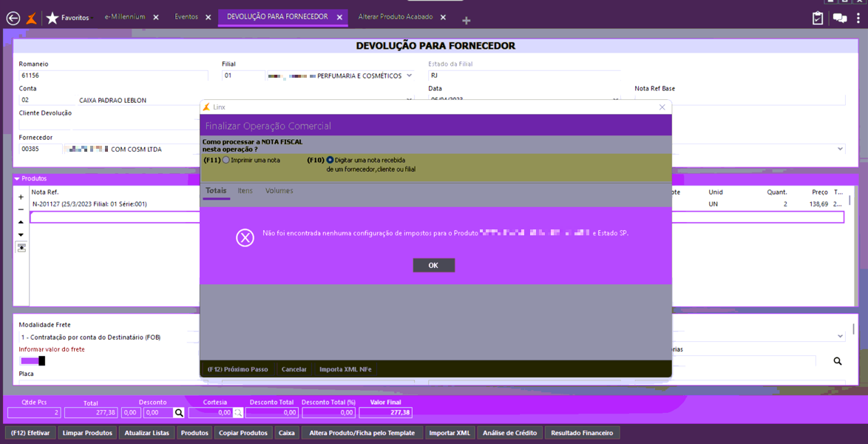Open the chat bubbles icon at top right
The height and width of the screenshot is (444, 868).
[x=840, y=18]
